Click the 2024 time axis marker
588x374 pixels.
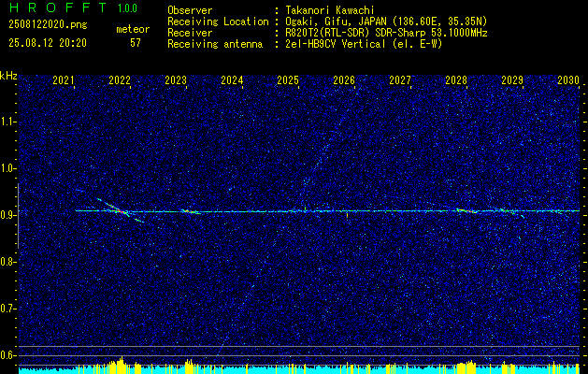click(x=232, y=80)
